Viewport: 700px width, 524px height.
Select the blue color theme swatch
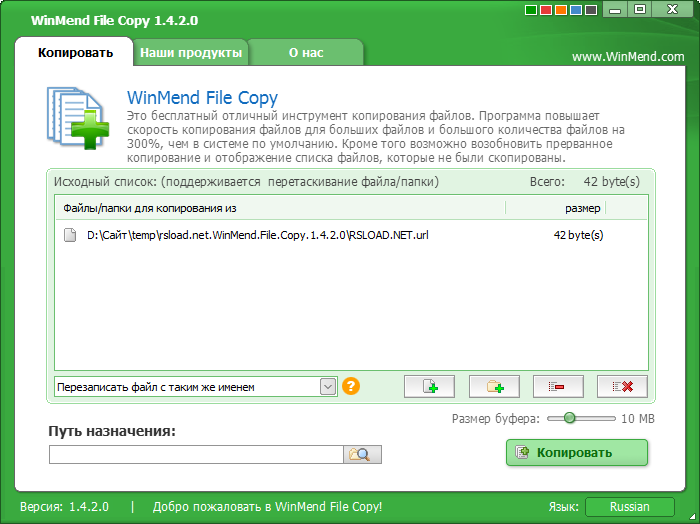pos(576,10)
